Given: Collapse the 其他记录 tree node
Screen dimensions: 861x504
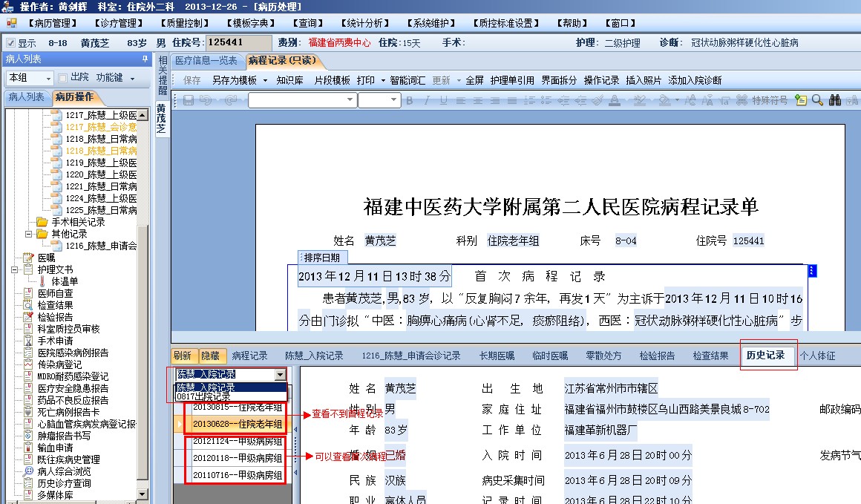Looking at the screenshot, I should (x=28, y=234).
